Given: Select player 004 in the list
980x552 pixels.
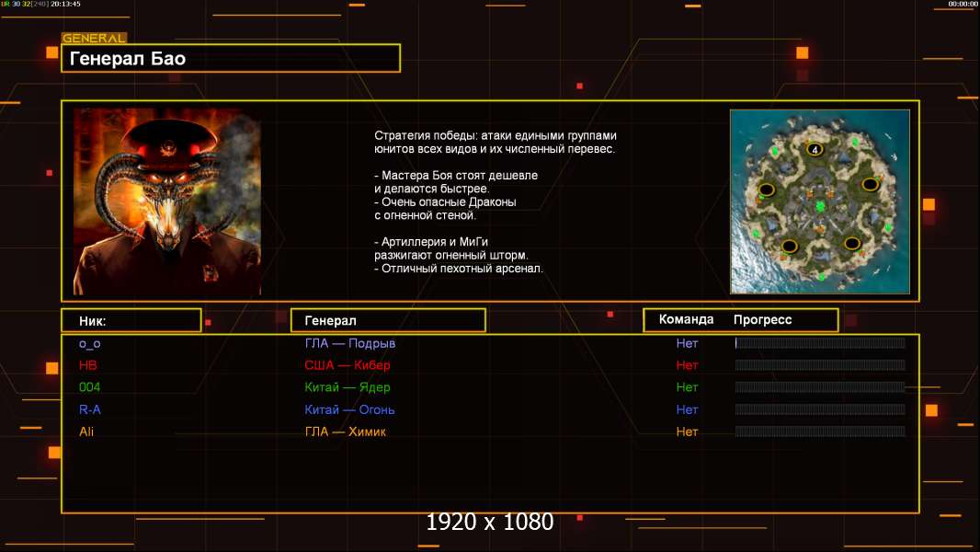Looking at the screenshot, I should pos(89,387).
